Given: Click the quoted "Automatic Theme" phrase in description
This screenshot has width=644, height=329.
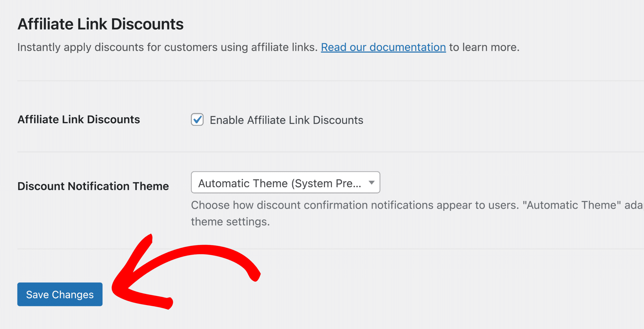Looking at the screenshot, I should tap(572, 205).
